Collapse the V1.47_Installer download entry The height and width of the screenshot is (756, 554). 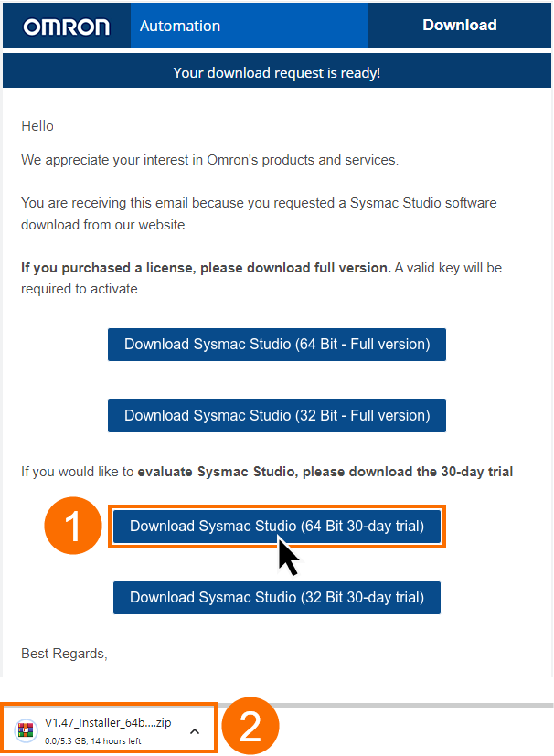(194, 732)
